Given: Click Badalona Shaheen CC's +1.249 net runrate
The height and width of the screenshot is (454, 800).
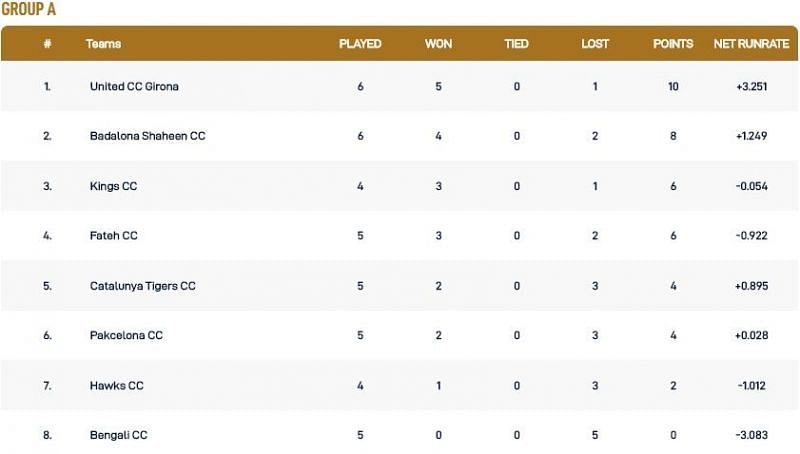Looking at the screenshot, I should 751,136.
